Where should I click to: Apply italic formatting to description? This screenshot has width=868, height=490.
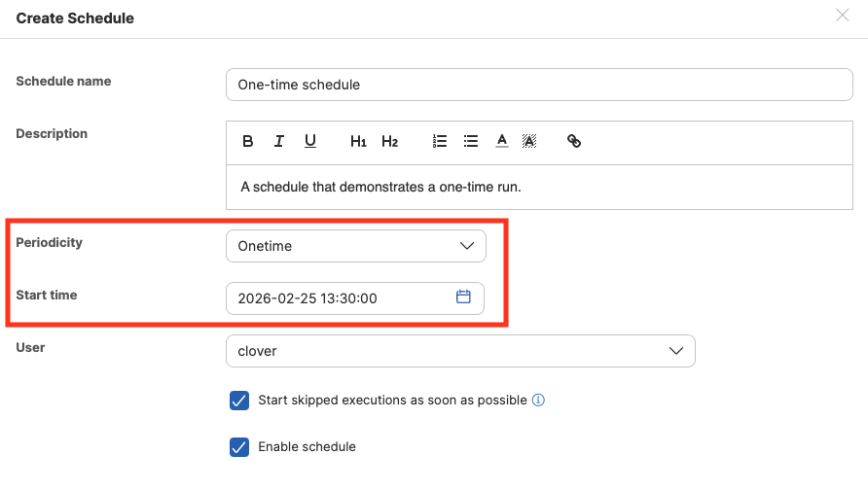point(279,142)
